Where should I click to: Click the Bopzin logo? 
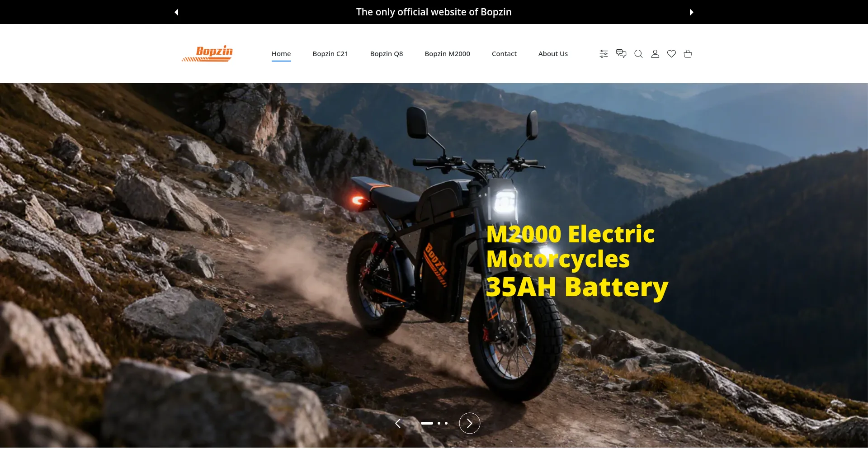pos(207,53)
